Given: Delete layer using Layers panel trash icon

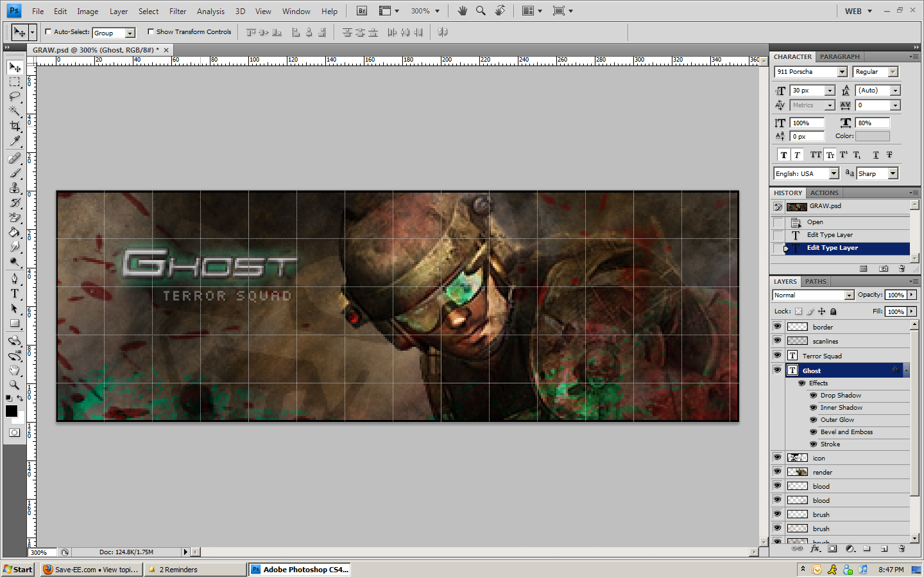Looking at the screenshot, I should click(902, 548).
